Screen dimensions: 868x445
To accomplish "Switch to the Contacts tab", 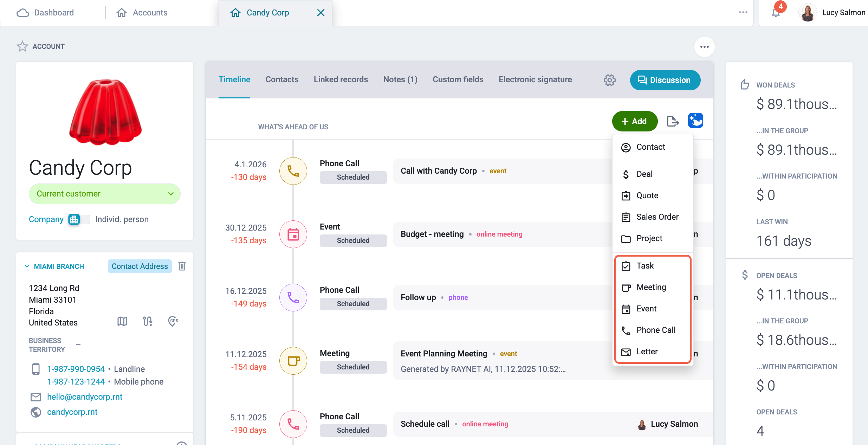I will tap(282, 79).
